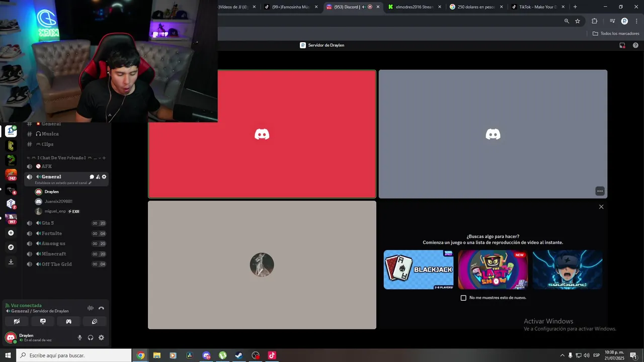Launch the Blackjack activity card

coord(419,269)
